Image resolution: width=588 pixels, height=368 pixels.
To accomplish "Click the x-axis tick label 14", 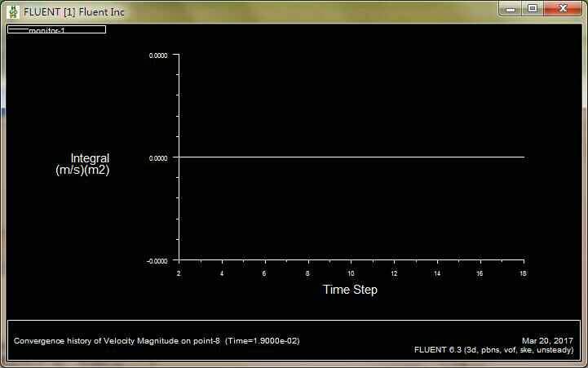I will coord(437,273).
